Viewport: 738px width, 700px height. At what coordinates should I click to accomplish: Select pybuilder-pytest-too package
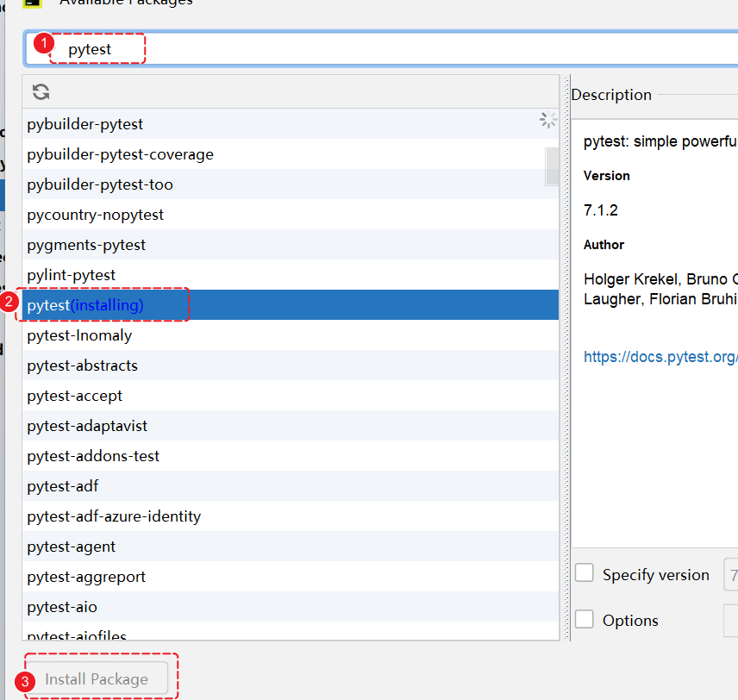point(290,184)
